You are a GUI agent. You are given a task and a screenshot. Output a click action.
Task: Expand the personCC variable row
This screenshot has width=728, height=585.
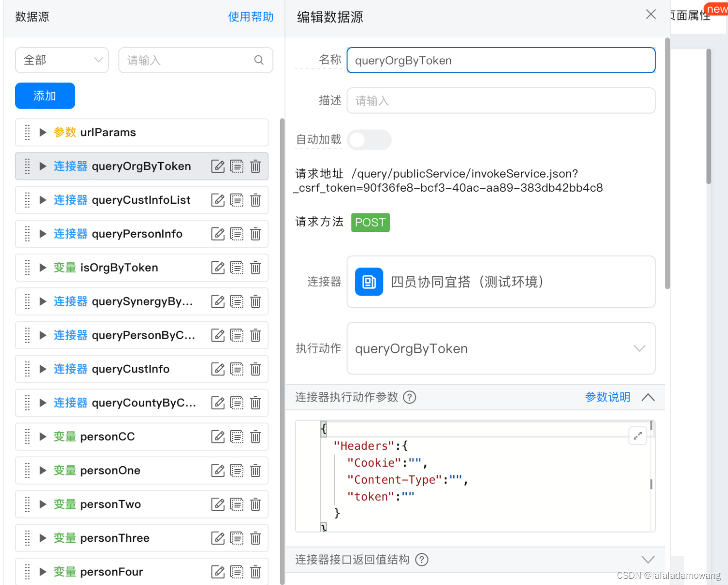43,437
